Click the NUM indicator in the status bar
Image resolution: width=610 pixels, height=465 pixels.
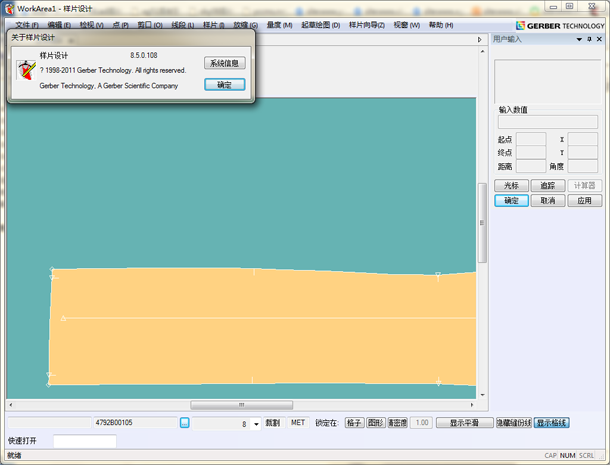pyautogui.click(x=567, y=455)
